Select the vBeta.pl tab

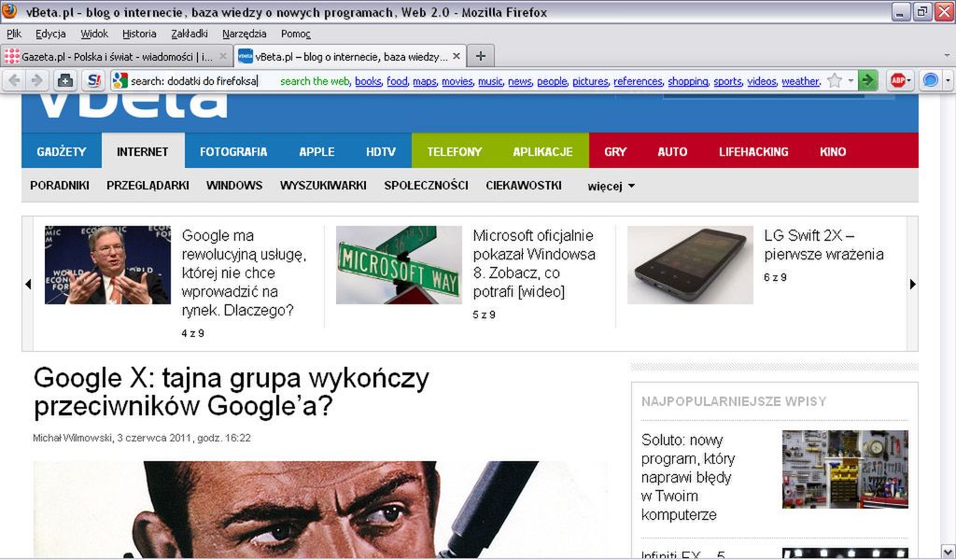click(x=350, y=56)
